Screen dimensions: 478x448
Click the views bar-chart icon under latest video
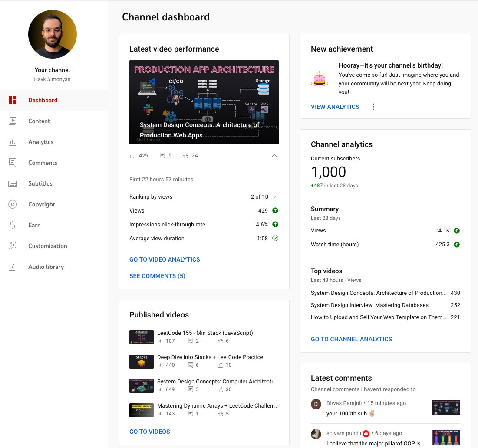pyautogui.click(x=132, y=155)
